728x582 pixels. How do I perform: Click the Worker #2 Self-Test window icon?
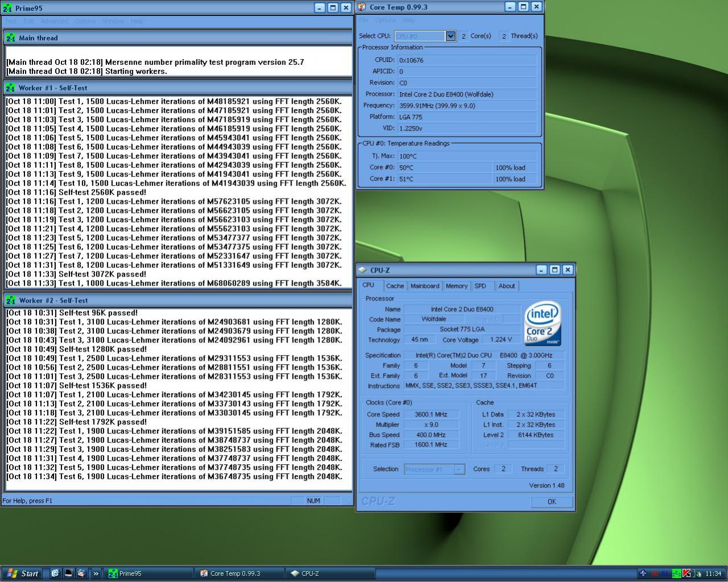(x=10, y=300)
